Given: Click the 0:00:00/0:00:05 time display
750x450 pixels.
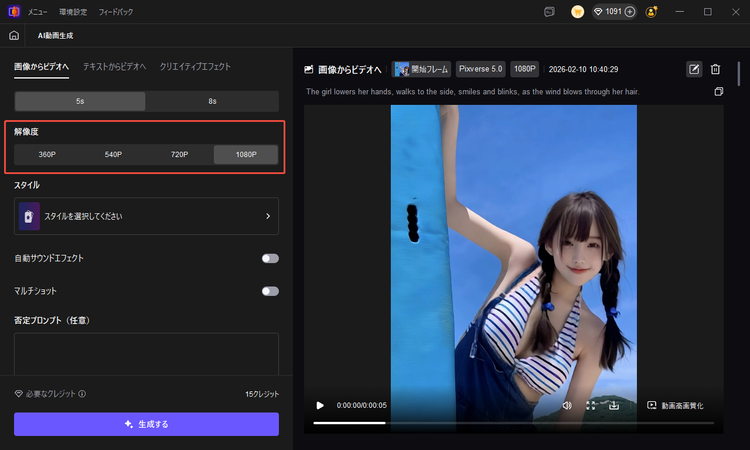Looking at the screenshot, I should click(362, 406).
